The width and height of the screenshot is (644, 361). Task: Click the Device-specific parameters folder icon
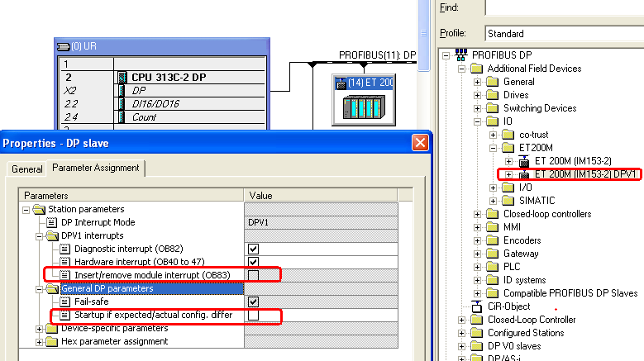pos(52,328)
